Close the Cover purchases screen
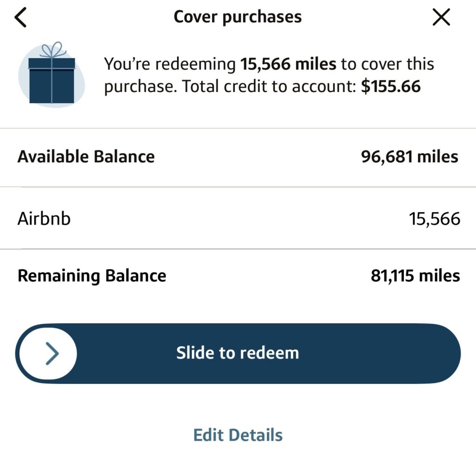The height and width of the screenshot is (464, 476). point(441,18)
